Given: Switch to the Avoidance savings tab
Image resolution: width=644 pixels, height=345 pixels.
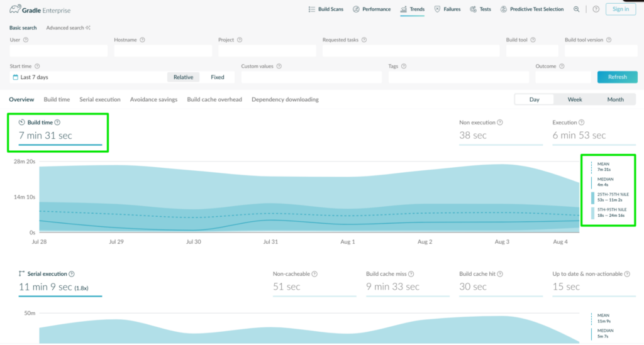Looking at the screenshot, I should pos(153,99).
